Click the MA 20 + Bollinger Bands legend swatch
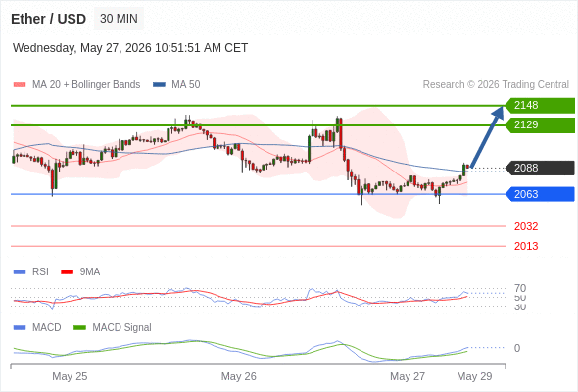This screenshot has height=392, width=578. tap(20, 85)
